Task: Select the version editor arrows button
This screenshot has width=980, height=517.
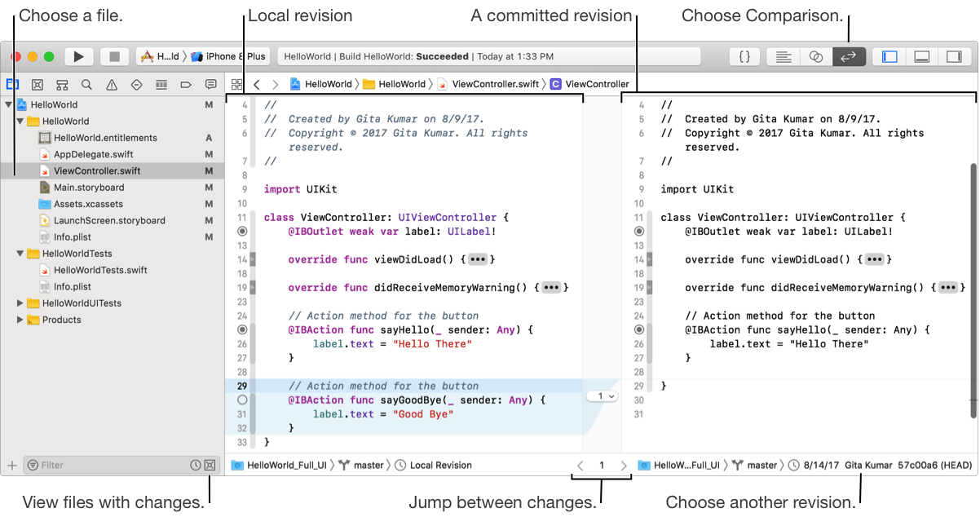Action: click(x=849, y=56)
